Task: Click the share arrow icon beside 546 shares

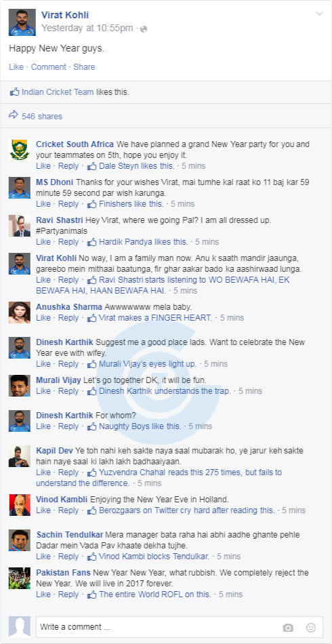Action: (x=14, y=115)
